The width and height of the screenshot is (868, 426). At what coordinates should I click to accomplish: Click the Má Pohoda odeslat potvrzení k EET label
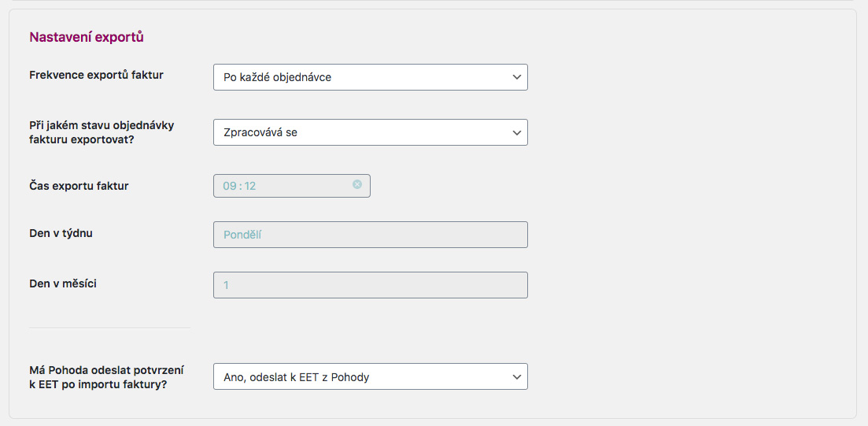pyautogui.click(x=107, y=376)
